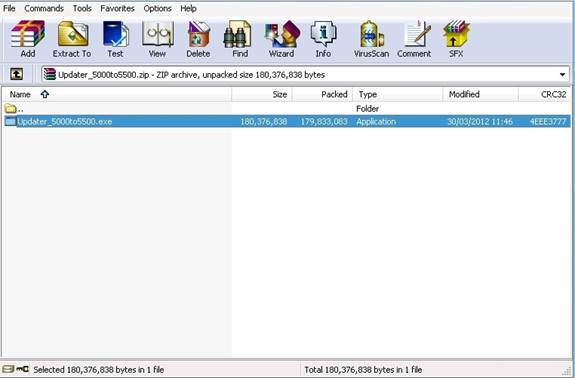The image size is (575, 378).
Task: Select the Updater_5000to5500.exe file name
Action: 65,121
